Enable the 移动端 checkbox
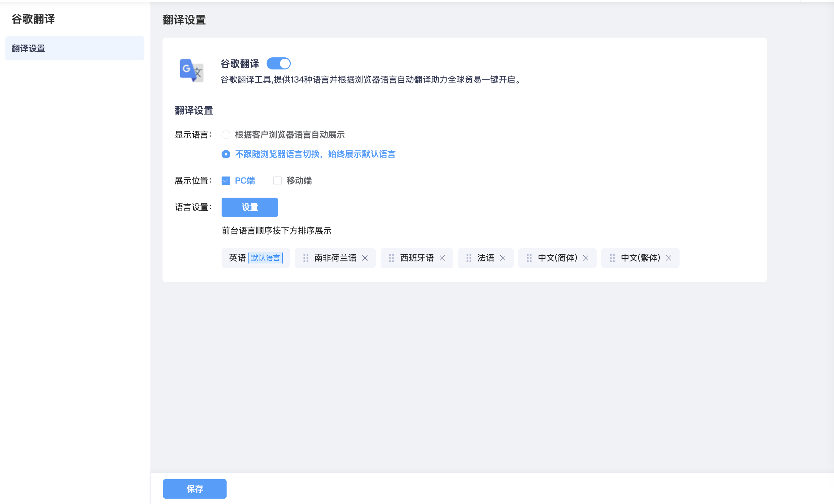Viewport: 834px width, 504px height. (277, 181)
